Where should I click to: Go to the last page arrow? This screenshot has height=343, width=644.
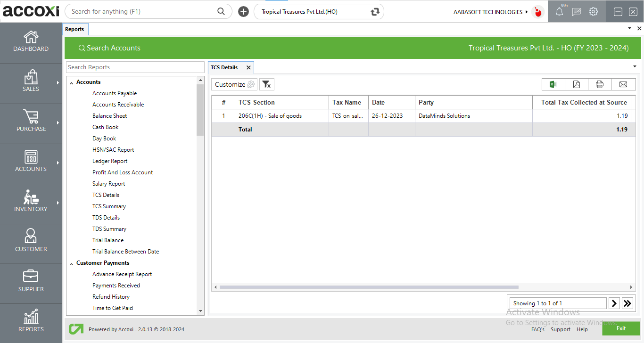627,303
